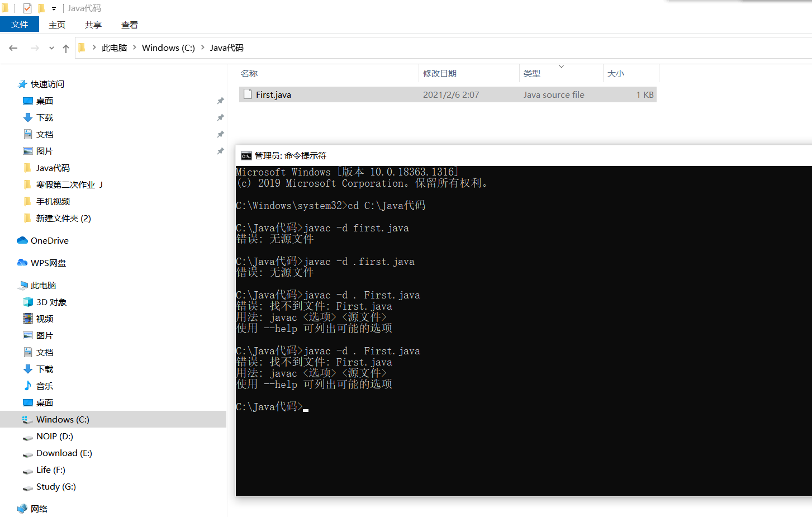This screenshot has height=517, width=812.
Task: Click 此电脑 in the address bar
Action: pos(114,48)
